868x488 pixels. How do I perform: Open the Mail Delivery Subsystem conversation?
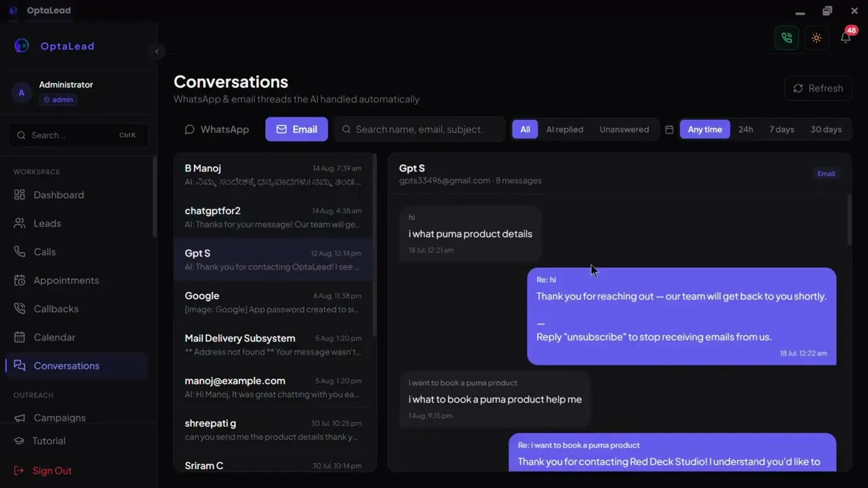point(273,344)
